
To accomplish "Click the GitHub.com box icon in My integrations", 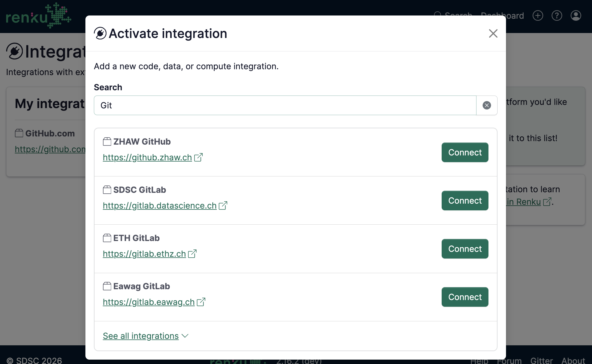I will (19, 133).
